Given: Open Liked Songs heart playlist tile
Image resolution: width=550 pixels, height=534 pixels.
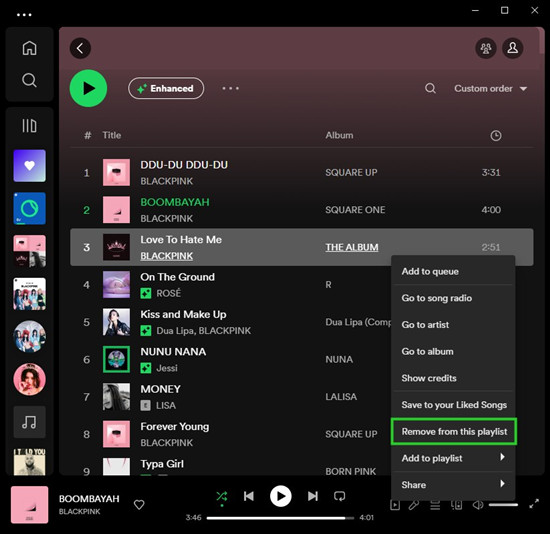Looking at the screenshot, I should [x=29, y=166].
